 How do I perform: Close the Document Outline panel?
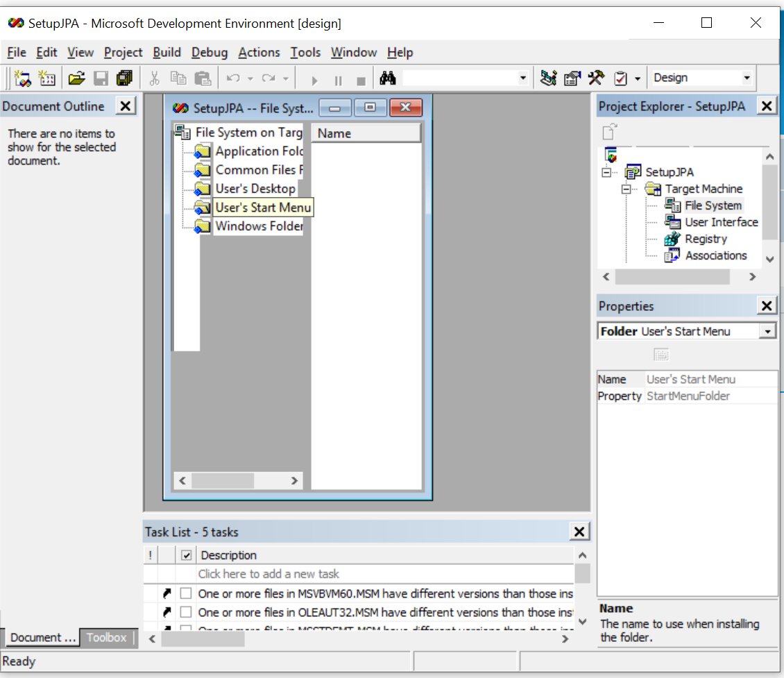pos(125,106)
